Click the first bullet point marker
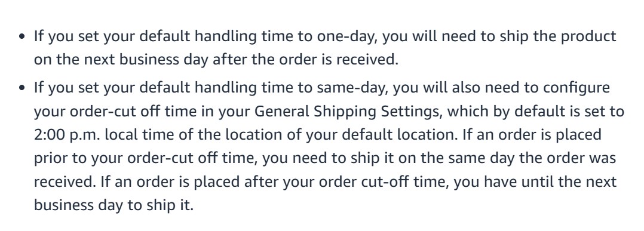The width and height of the screenshot is (644, 231). (x=22, y=36)
